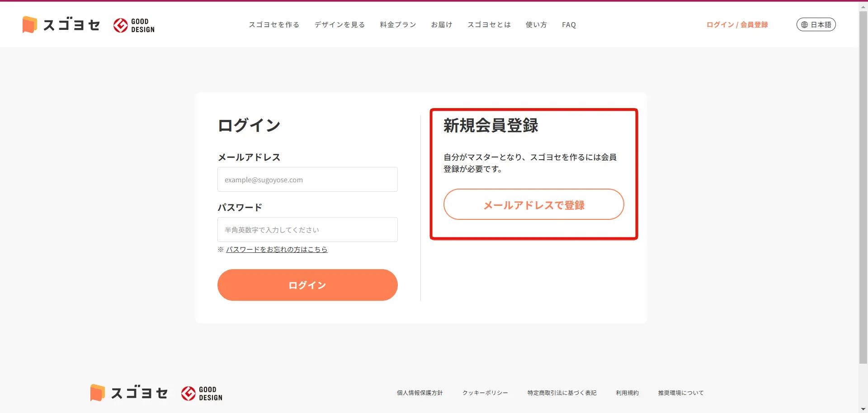This screenshot has width=868, height=413.
Task: Click the Good Design award badge in header
Action: [x=134, y=25]
